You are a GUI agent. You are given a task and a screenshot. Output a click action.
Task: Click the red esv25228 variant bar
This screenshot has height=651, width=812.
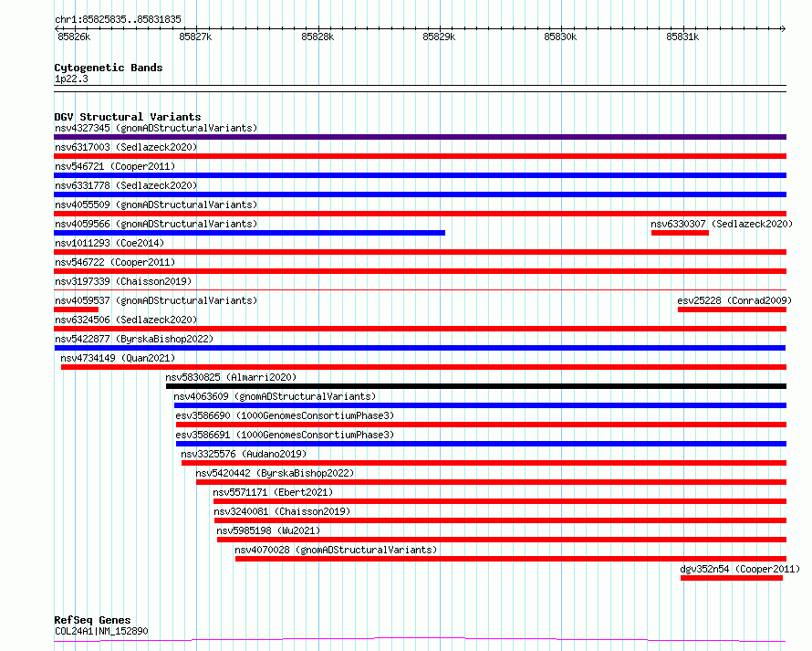[x=733, y=310]
